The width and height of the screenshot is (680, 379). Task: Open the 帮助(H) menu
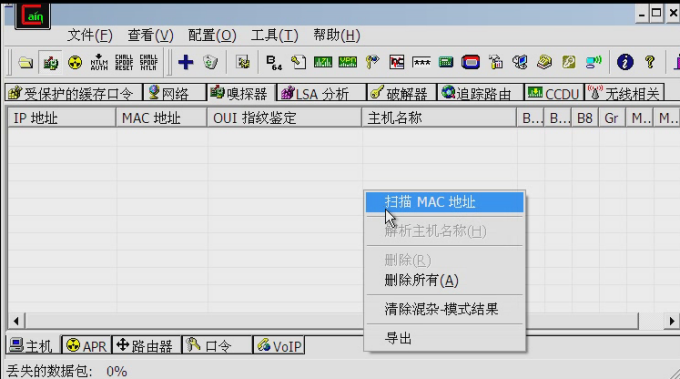(337, 35)
